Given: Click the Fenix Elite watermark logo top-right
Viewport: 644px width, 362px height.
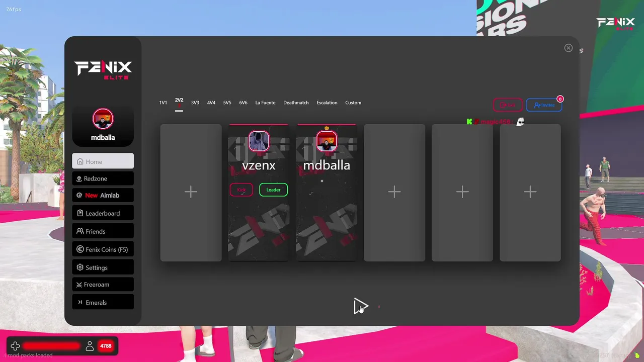Looking at the screenshot, I should click(x=615, y=24).
